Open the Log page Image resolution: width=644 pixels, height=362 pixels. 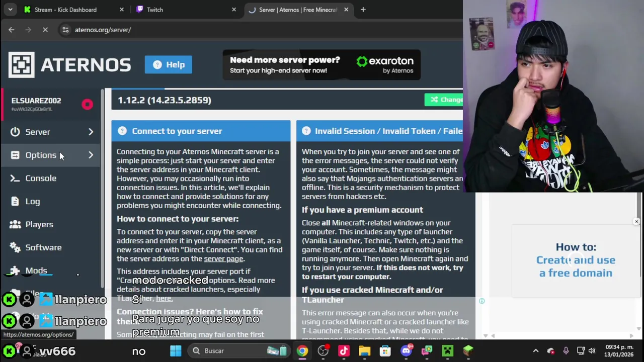coord(33,201)
